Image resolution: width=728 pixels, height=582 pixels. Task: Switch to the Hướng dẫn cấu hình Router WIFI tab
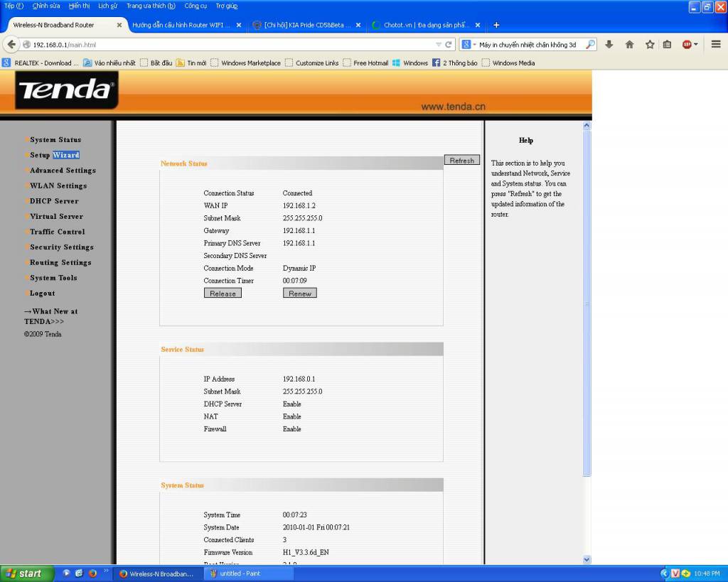point(181,25)
